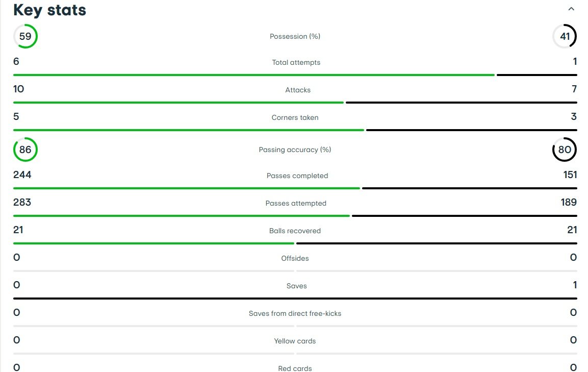
Task: Click the Saves from direct free-kicks label
Action: 295,313
